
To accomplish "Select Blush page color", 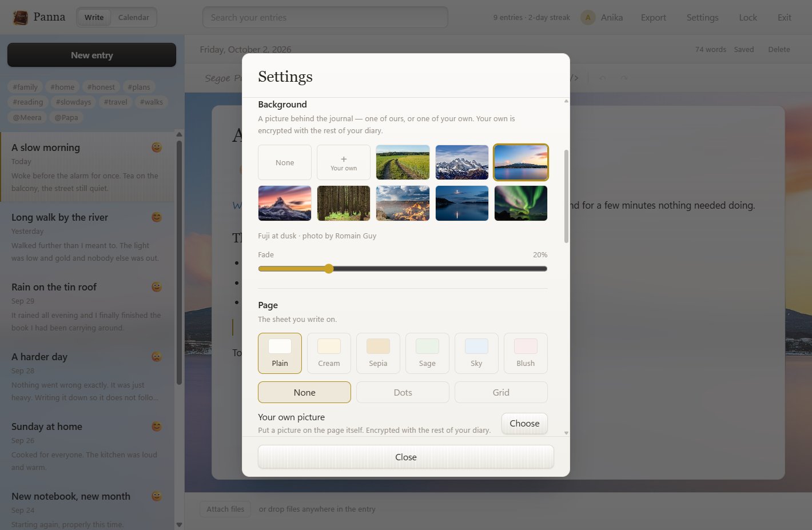I will 526,353.
